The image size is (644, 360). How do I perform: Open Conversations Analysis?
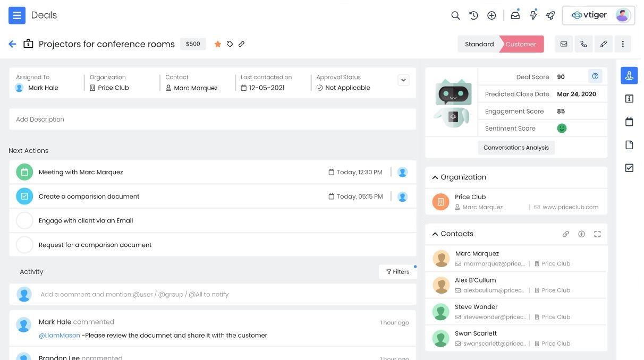516,148
